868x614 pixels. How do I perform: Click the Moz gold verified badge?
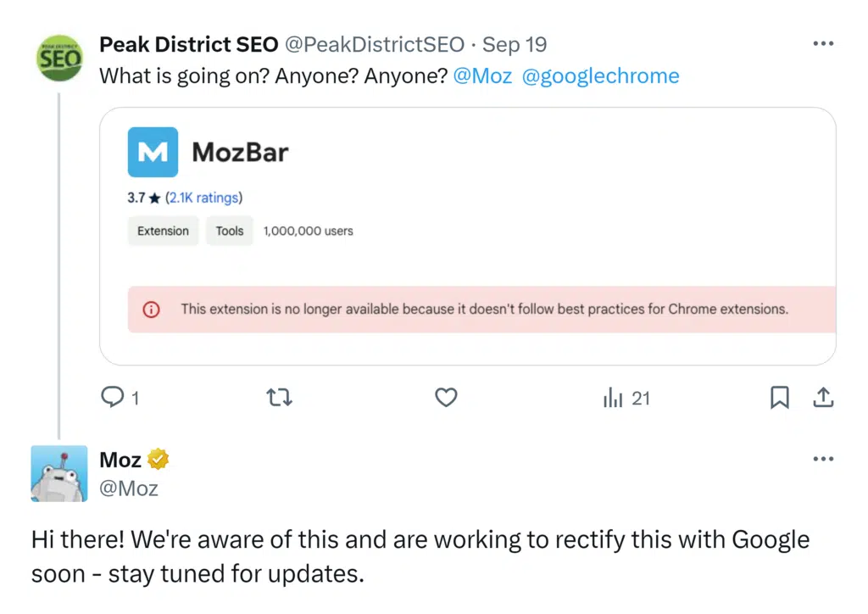click(159, 460)
